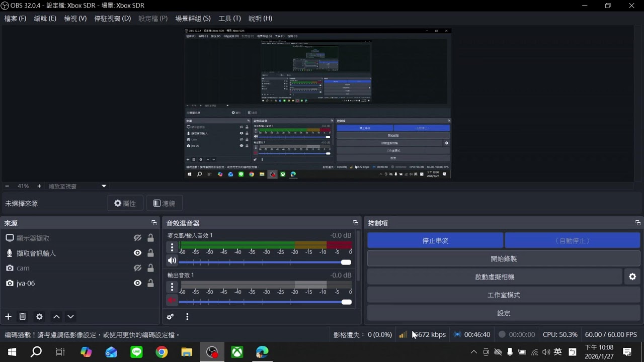Open options dots for 麥克風/輸入音效 1
The height and width of the screenshot is (362, 644).
coord(172,247)
